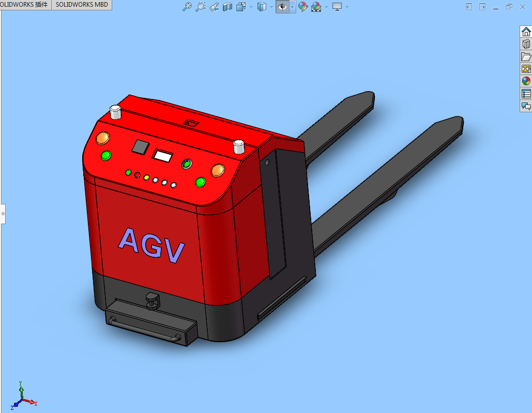This screenshot has width=532, height=413.
Task: Activate the Previous View tool
Action: [214, 7]
